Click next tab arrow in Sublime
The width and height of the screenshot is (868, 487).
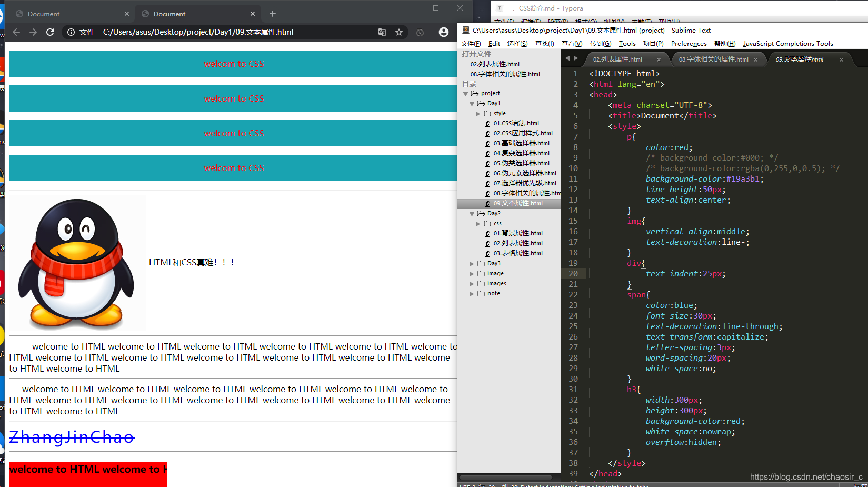pyautogui.click(x=576, y=58)
